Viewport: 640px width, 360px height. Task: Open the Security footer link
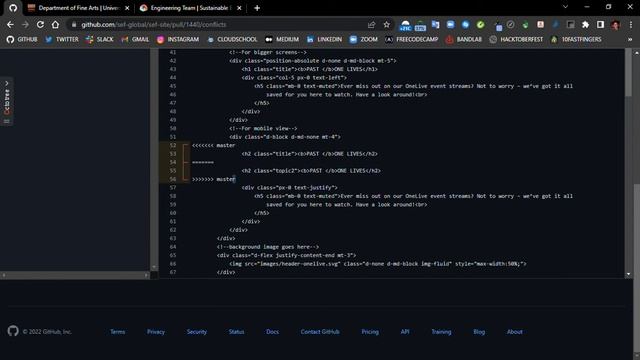[x=197, y=332]
